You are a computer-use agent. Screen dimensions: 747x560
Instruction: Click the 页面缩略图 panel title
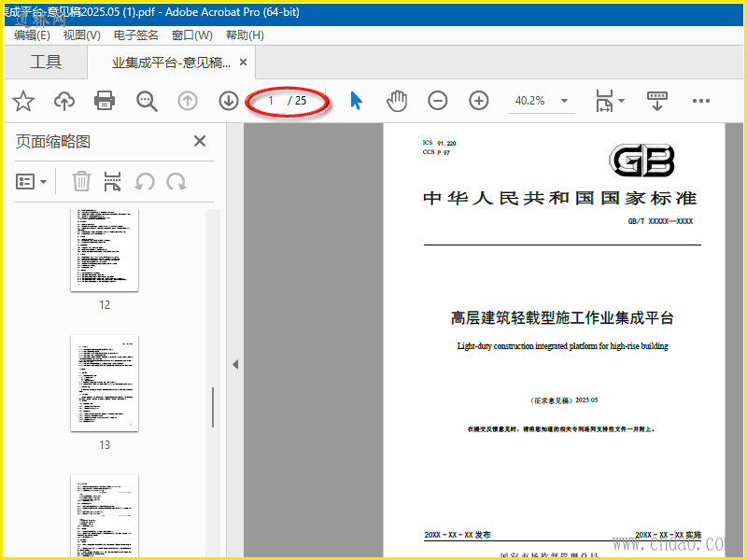click(53, 142)
